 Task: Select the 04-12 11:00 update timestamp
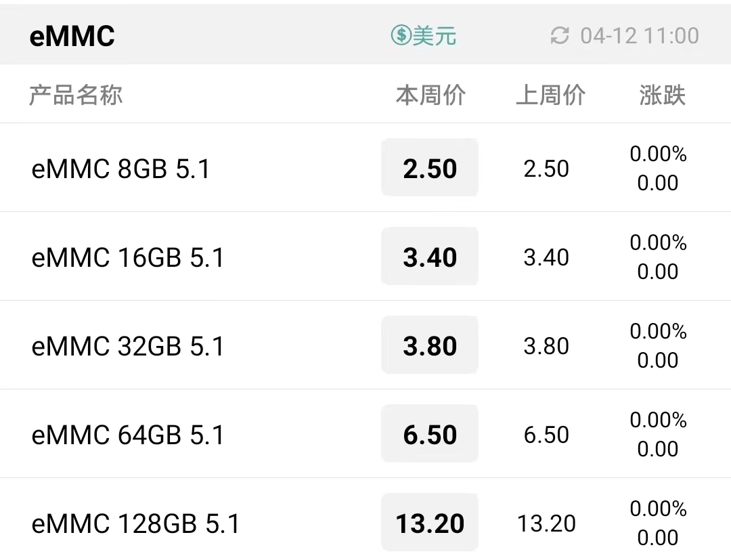(640, 36)
